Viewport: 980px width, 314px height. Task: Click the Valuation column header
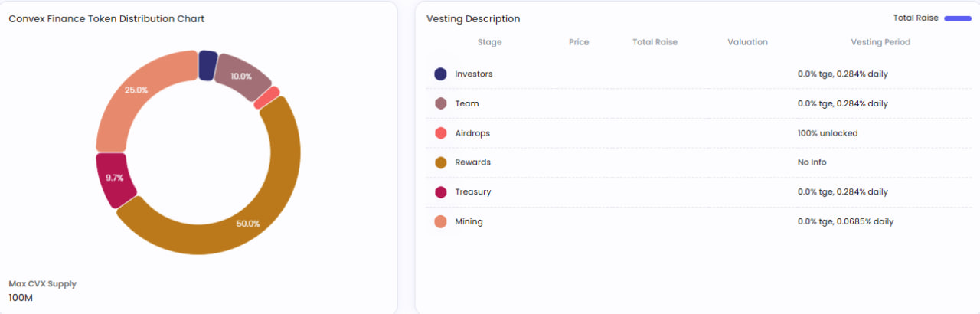pos(747,42)
